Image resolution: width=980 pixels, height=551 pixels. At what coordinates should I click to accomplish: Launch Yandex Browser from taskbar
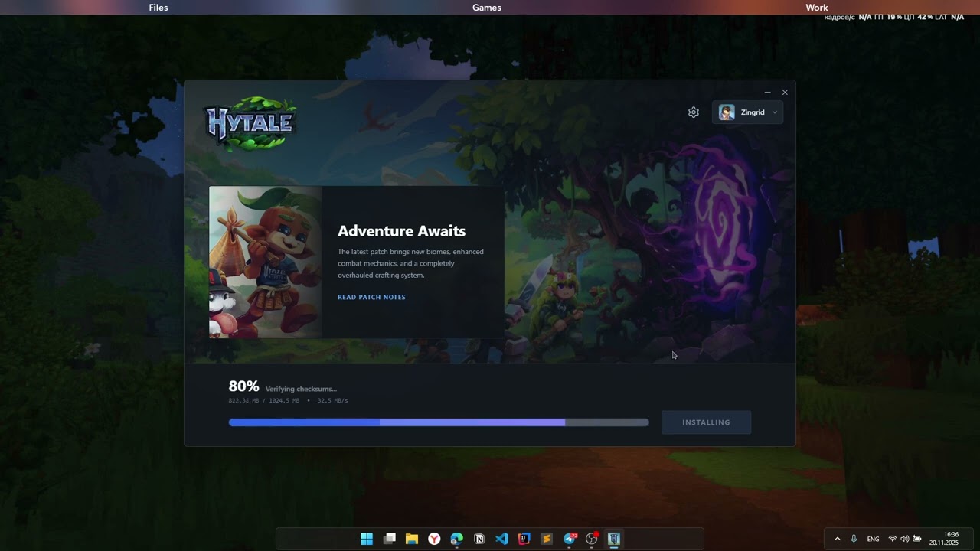coord(434,539)
